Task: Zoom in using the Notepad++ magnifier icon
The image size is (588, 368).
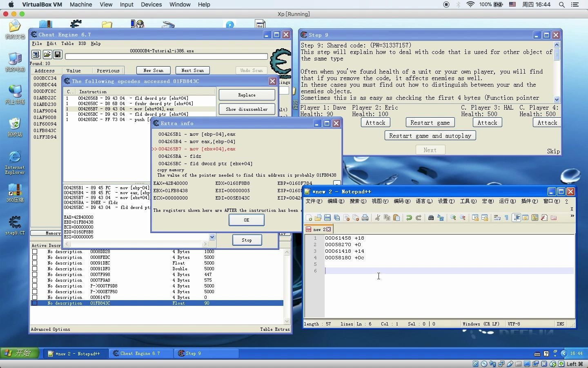Action: [453, 218]
